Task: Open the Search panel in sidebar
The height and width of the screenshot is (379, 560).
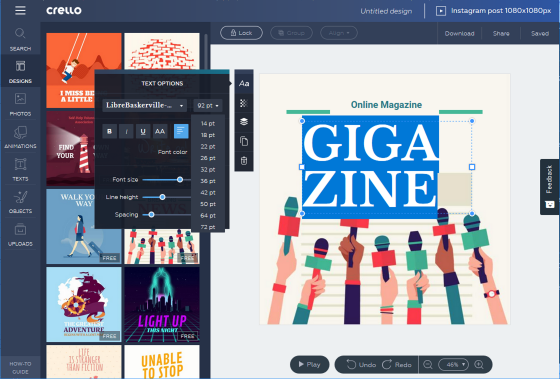Action: (20, 39)
